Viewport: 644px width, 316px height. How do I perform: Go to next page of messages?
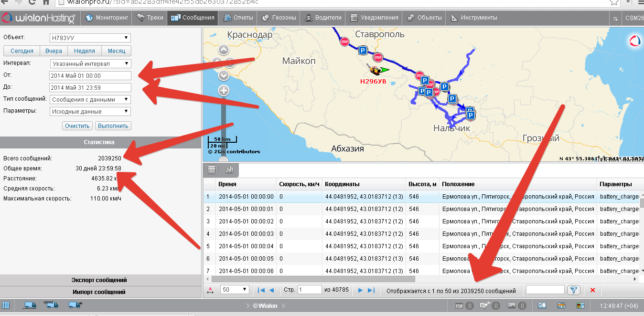click(x=361, y=290)
